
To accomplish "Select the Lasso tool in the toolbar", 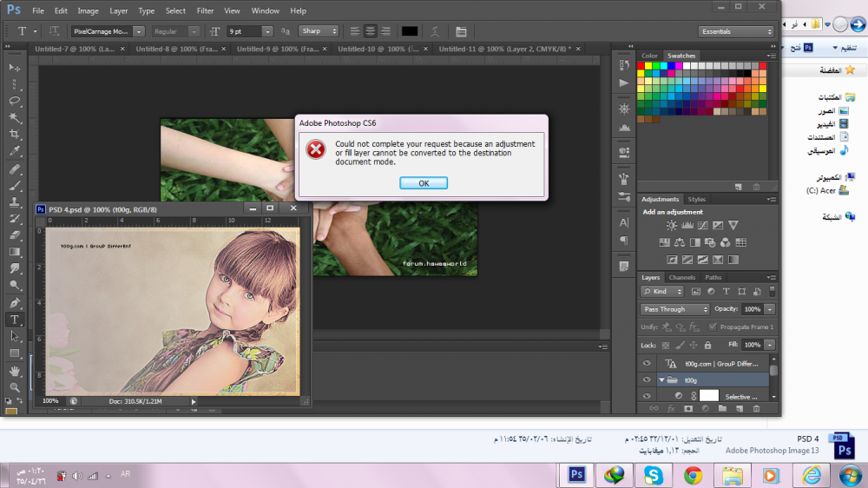I will click(x=15, y=101).
